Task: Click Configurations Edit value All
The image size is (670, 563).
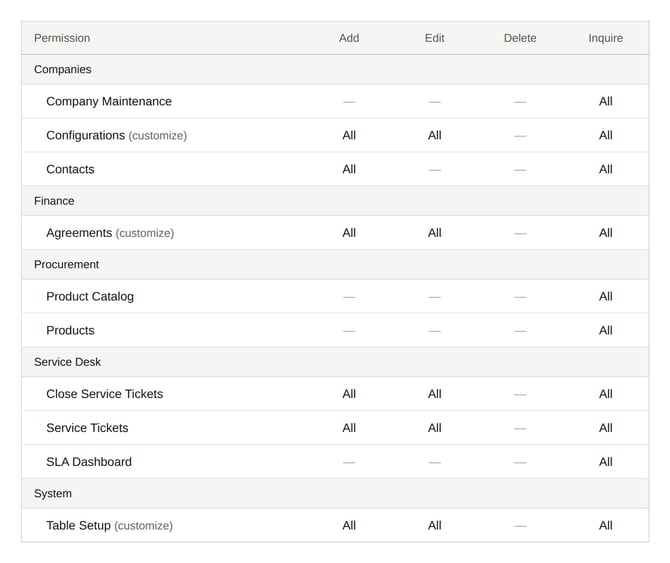Action: (435, 135)
